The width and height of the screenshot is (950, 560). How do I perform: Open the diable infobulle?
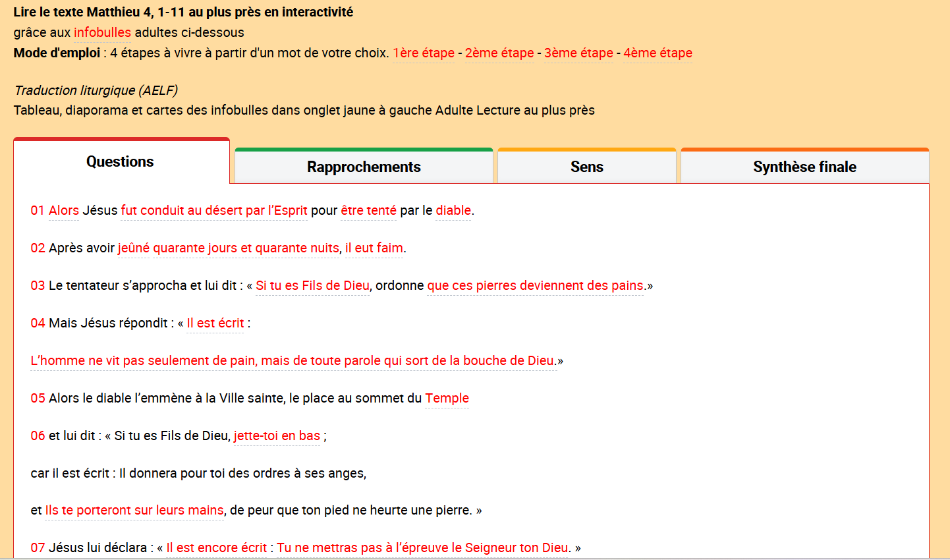click(453, 210)
